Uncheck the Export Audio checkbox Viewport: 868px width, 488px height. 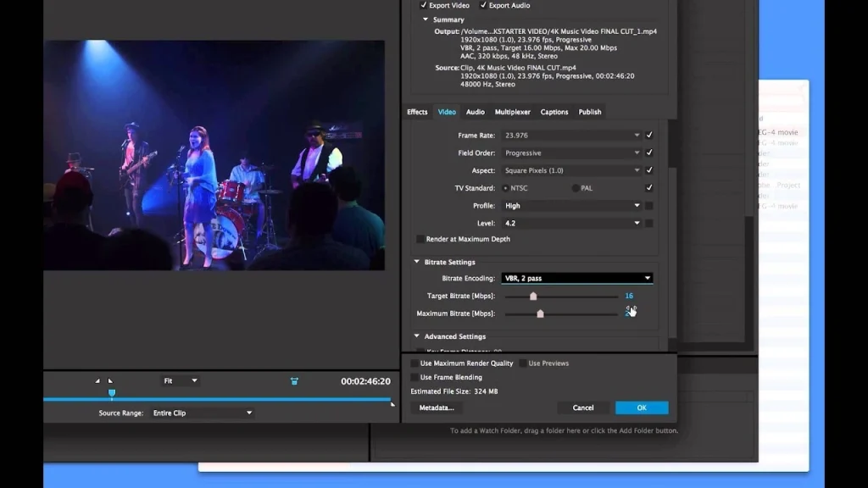click(484, 5)
